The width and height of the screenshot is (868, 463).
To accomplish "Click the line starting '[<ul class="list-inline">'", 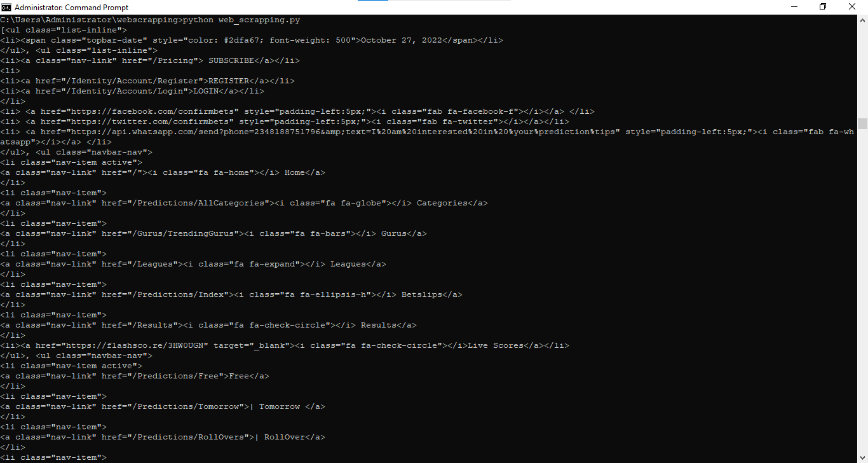I will click(64, 30).
